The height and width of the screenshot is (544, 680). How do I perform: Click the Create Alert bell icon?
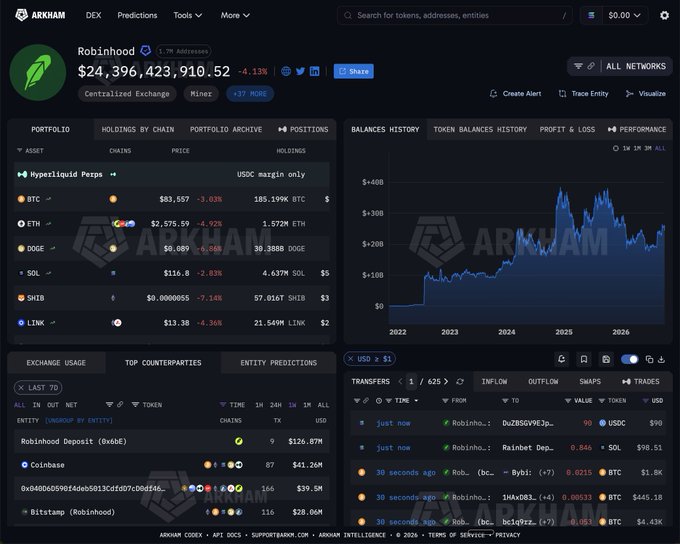coord(493,94)
